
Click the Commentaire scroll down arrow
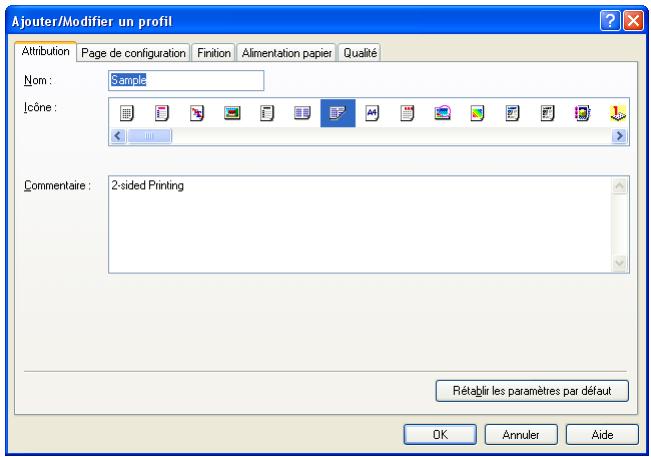point(619,263)
